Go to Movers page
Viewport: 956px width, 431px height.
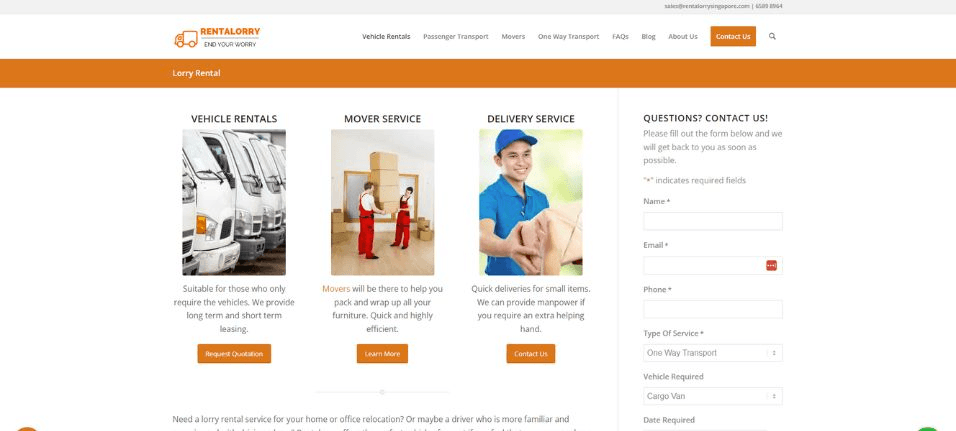(x=513, y=37)
